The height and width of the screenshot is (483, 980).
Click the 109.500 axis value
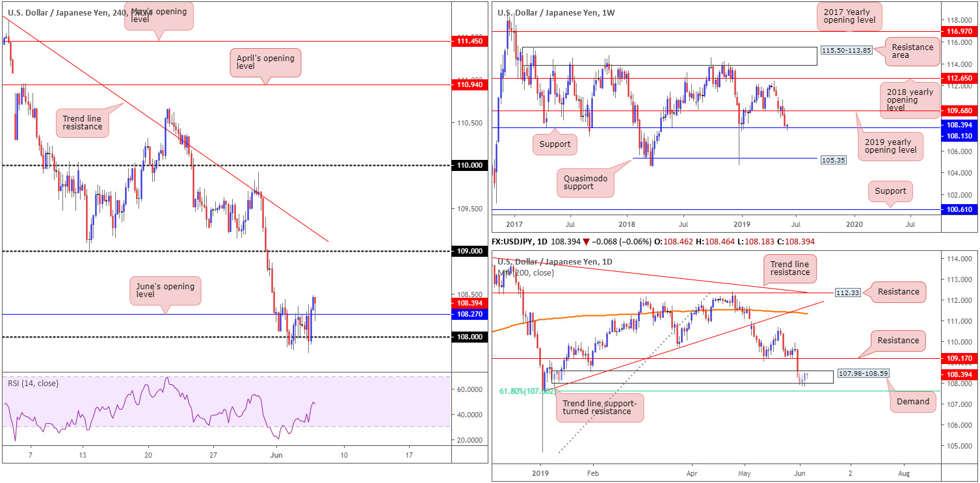tap(470, 209)
